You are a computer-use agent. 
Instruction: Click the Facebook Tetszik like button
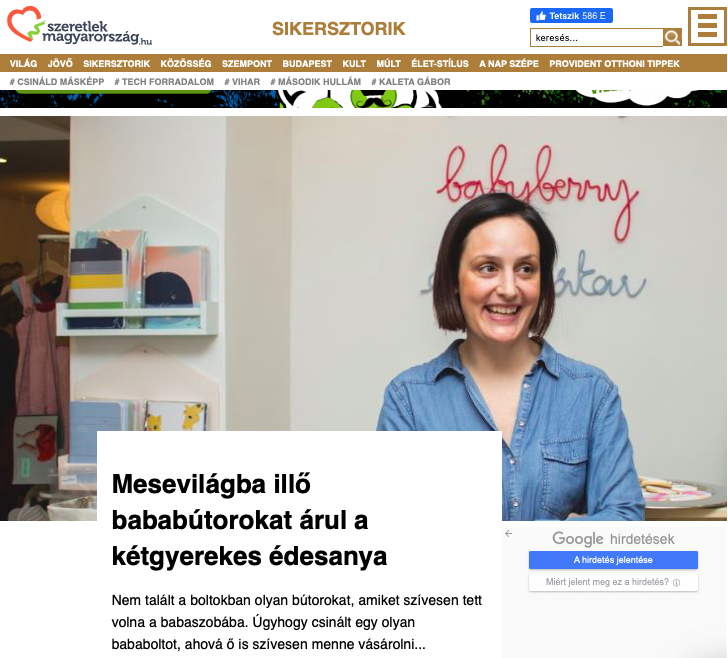[571, 16]
